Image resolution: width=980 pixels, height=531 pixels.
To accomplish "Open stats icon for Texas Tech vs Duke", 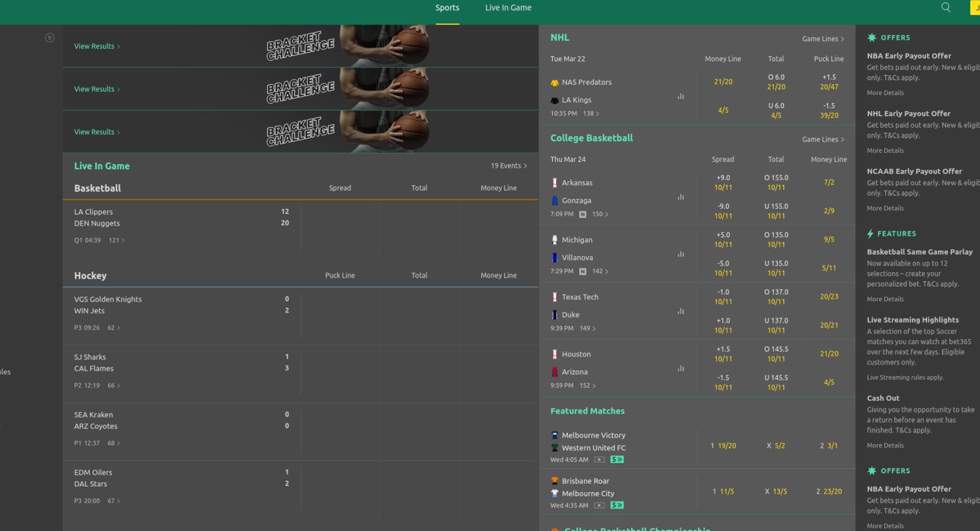I will 680,311.
